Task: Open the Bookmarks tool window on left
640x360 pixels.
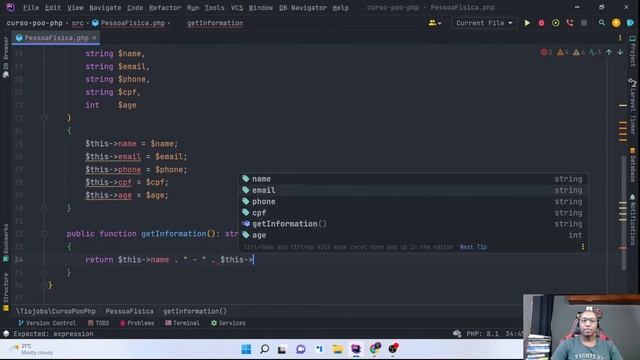Action: point(6,243)
